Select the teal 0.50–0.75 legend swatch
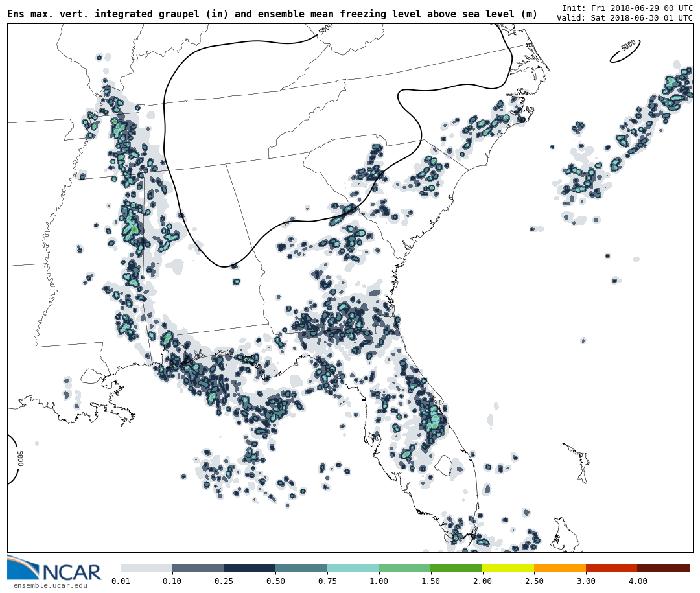 coord(301,568)
